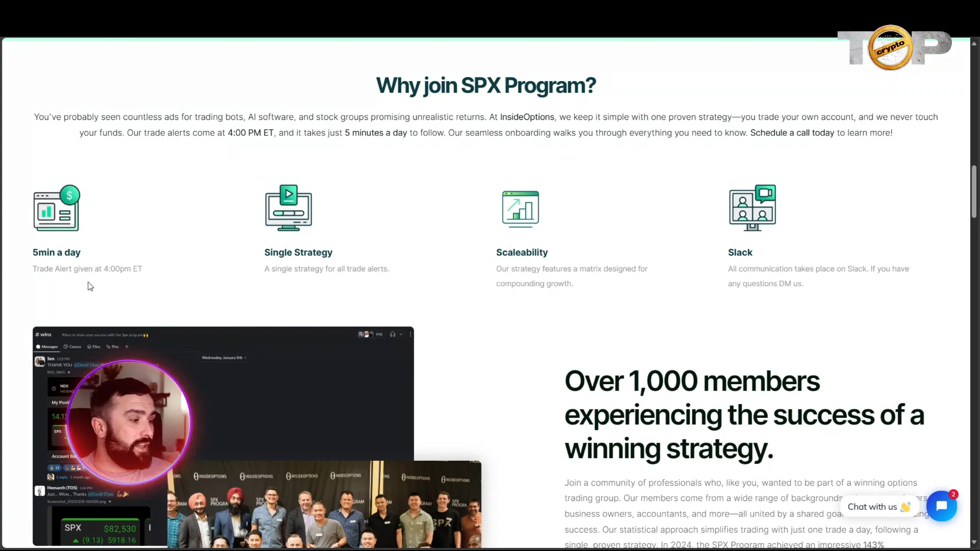The image size is (980, 551).
Task: Click the matrix designed for compounding growth text
Action: pos(572,276)
